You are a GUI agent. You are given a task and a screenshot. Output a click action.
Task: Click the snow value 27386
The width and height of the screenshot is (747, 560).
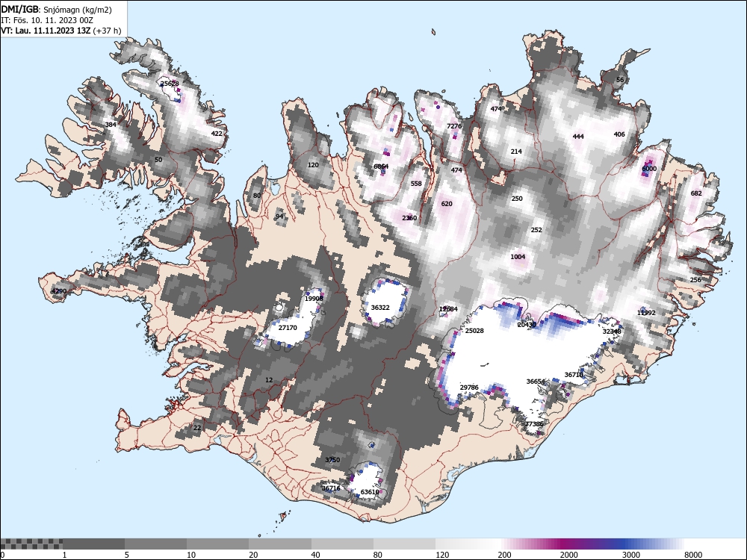click(x=534, y=424)
